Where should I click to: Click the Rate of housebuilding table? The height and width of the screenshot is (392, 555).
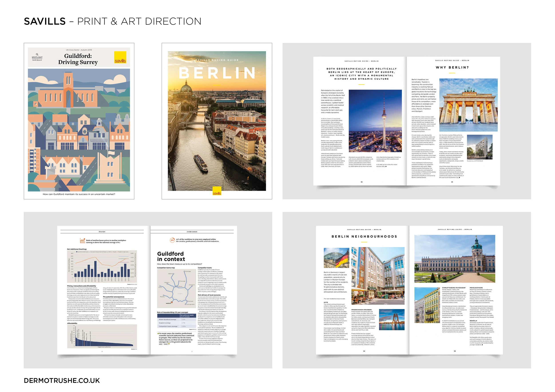point(176,321)
